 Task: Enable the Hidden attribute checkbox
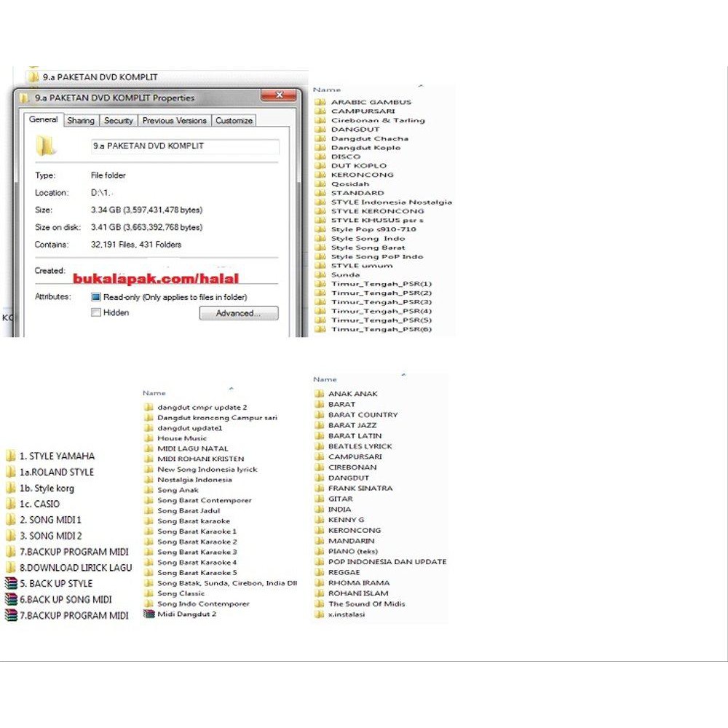point(96,313)
